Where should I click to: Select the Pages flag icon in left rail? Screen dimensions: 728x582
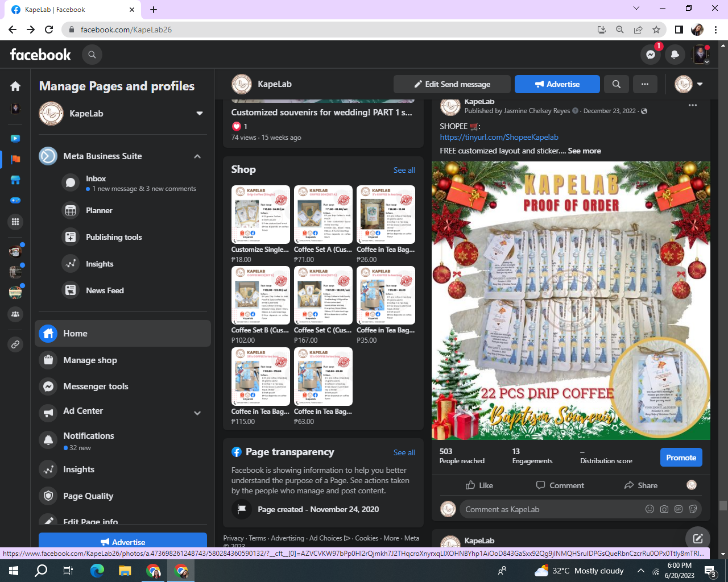click(x=15, y=159)
